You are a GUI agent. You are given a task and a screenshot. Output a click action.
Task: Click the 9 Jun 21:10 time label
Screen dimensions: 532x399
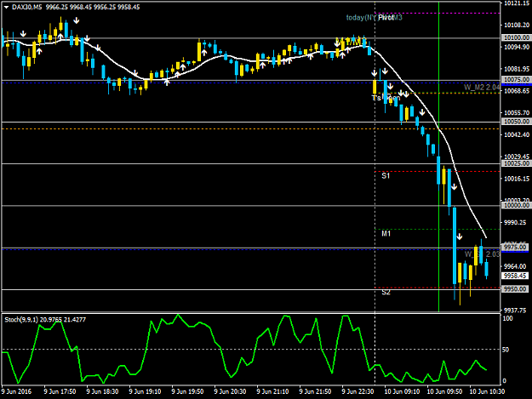(272, 391)
